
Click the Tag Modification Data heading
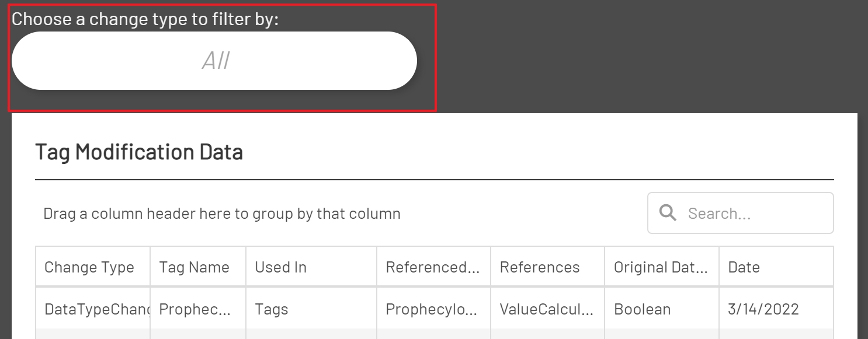139,151
